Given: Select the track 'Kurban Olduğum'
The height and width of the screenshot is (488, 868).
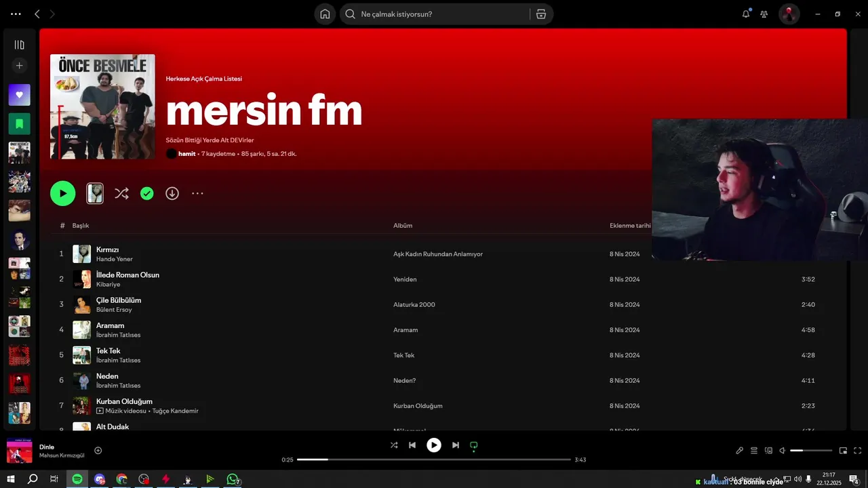Looking at the screenshot, I should tap(124, 401).
